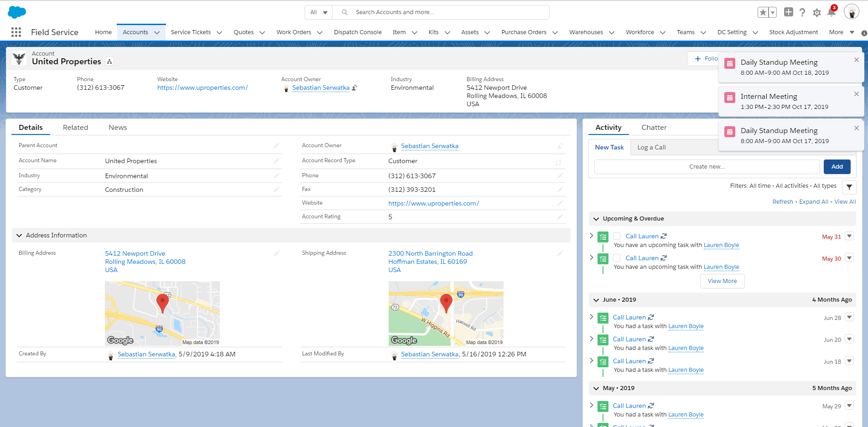Open the Help question mark icon
The height and width of the screenshot is (427, 868).
click(802, 12)
